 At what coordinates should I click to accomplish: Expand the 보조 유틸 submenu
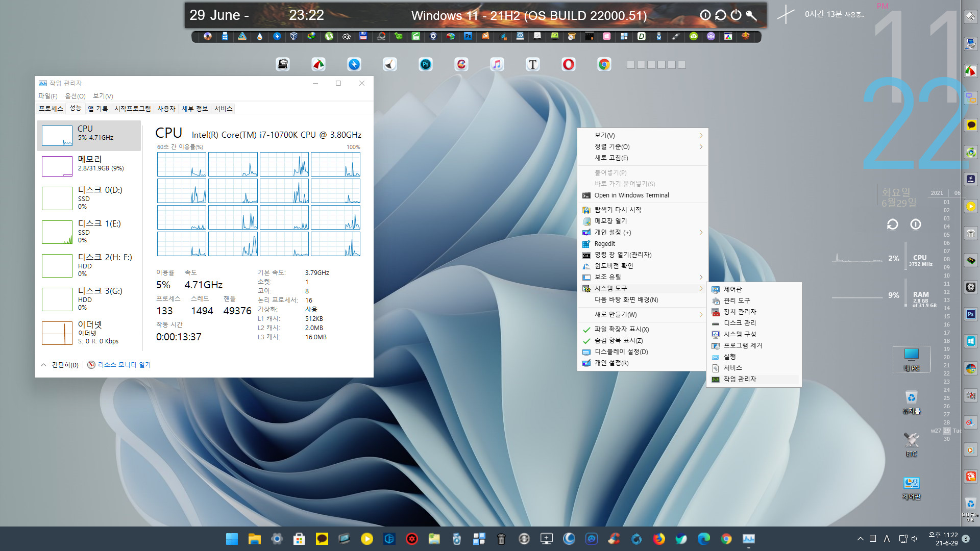pos(642,278)
